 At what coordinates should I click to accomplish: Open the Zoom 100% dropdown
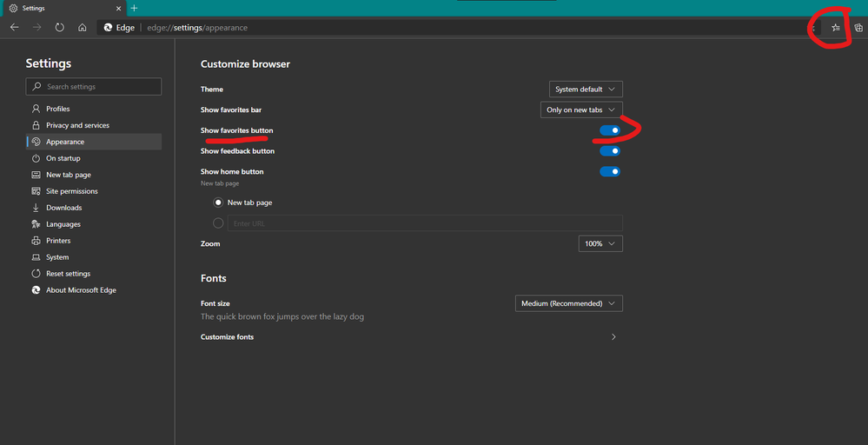click(x=600, y=243)
